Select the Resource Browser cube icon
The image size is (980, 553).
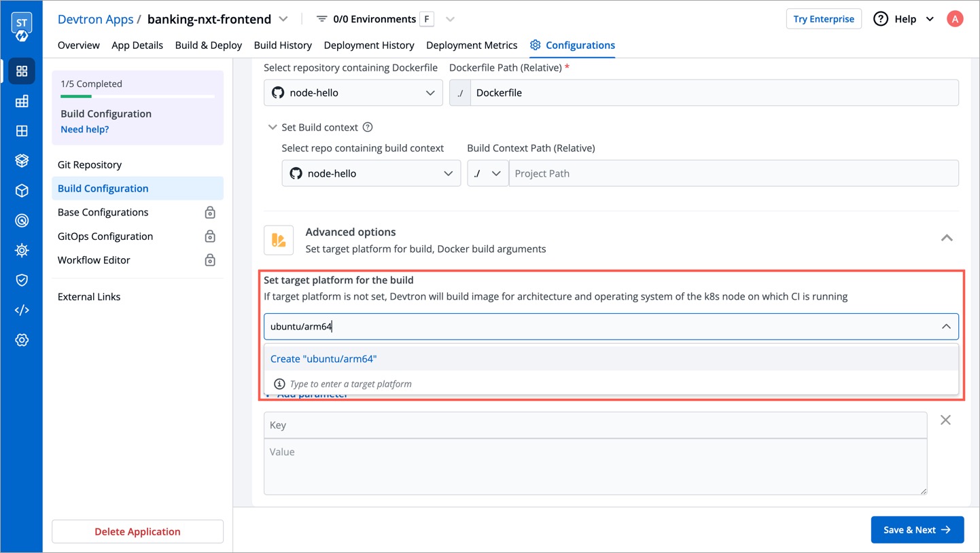tap(22, 190)
